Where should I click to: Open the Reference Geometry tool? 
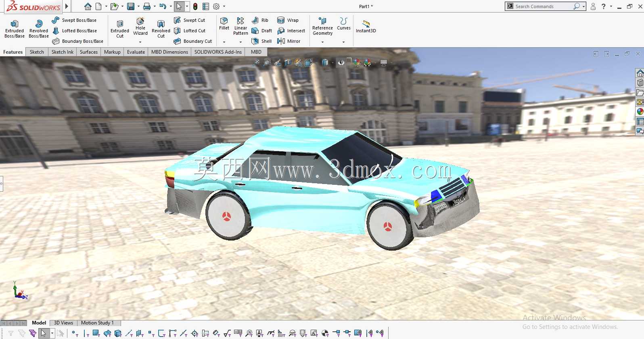(x=322, y=26)
